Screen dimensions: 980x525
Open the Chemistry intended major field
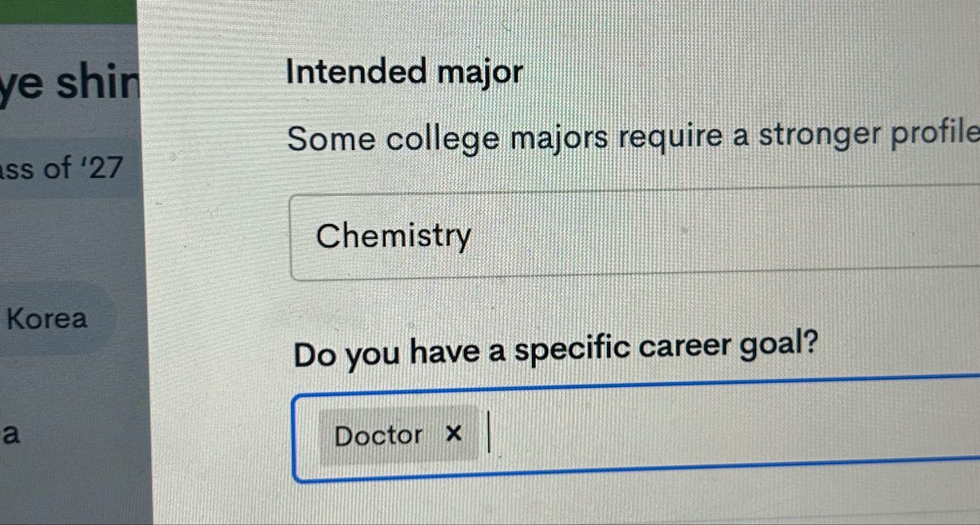635,237
